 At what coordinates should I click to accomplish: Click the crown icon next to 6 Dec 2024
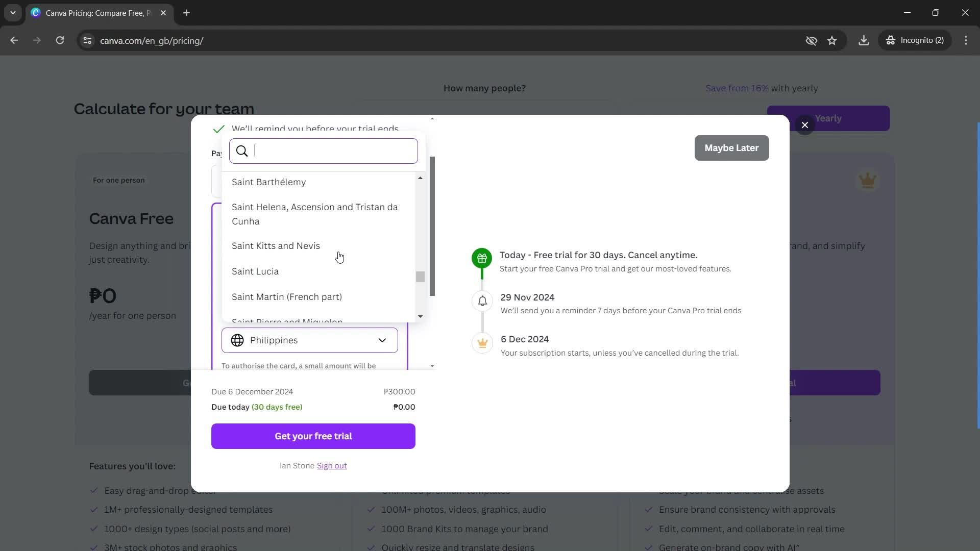[482, 343]
